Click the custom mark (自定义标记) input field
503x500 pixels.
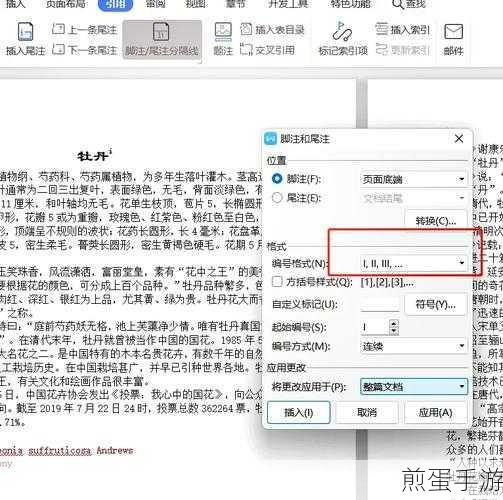coord(380,304)
